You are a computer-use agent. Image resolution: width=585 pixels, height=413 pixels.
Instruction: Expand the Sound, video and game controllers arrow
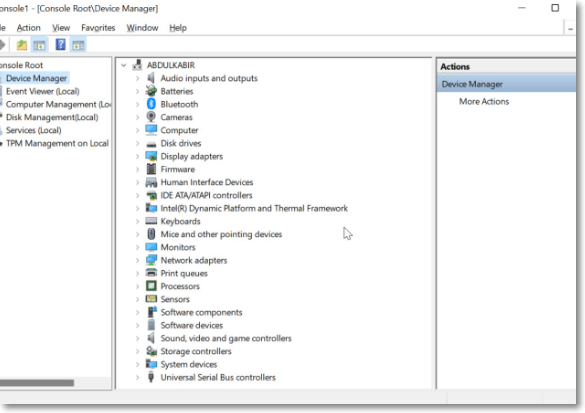click(x=137, y=338)
